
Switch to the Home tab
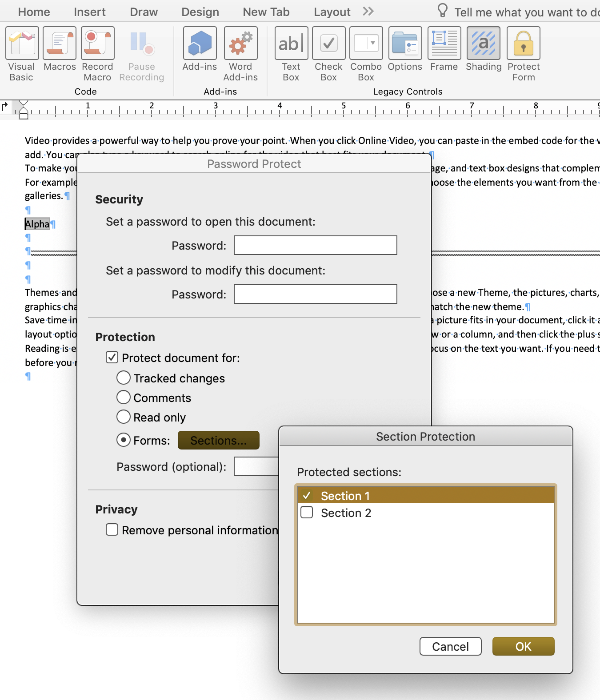(34, 12)
